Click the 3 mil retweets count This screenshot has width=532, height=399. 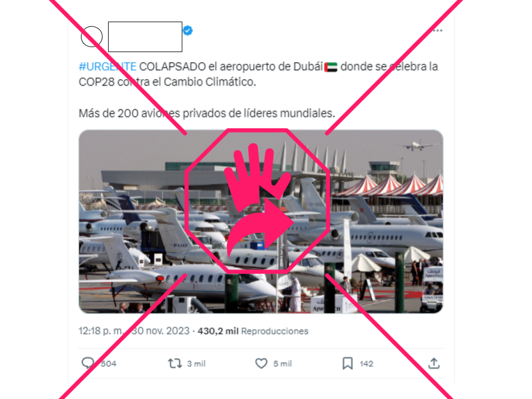pos(196,364)
